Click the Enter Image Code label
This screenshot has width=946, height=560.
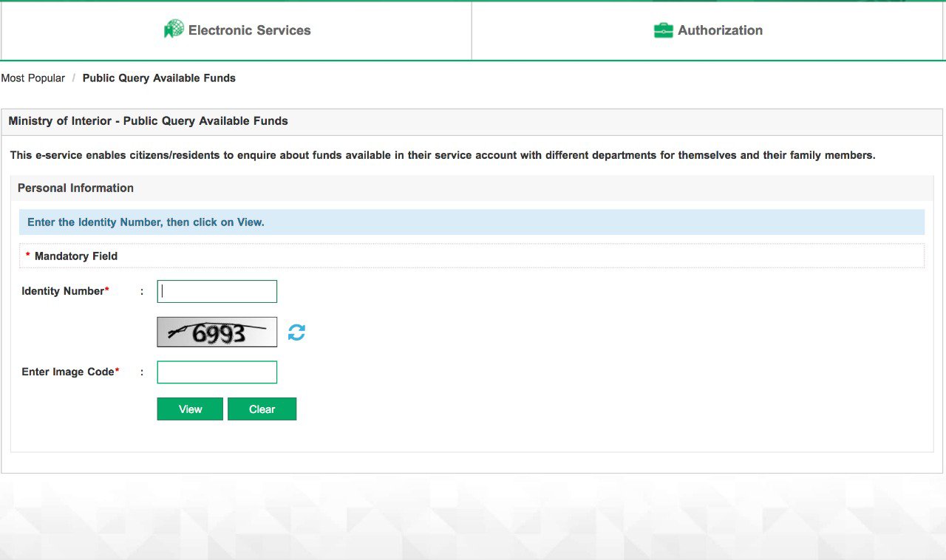tap(69, 372)
